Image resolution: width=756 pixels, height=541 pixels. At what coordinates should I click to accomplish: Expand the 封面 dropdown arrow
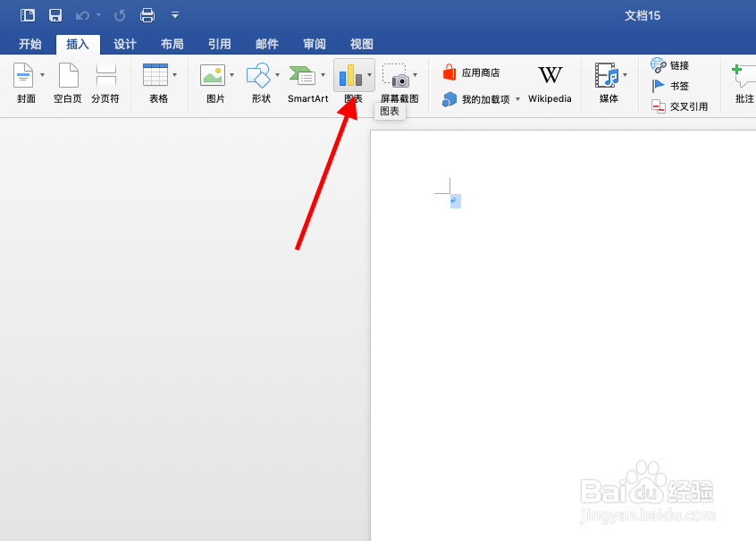(x=42, y=75)
